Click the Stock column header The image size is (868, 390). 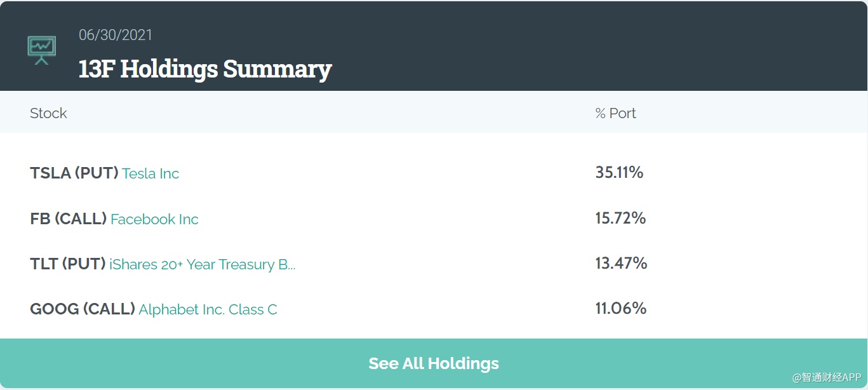click(x=48, y=113)
